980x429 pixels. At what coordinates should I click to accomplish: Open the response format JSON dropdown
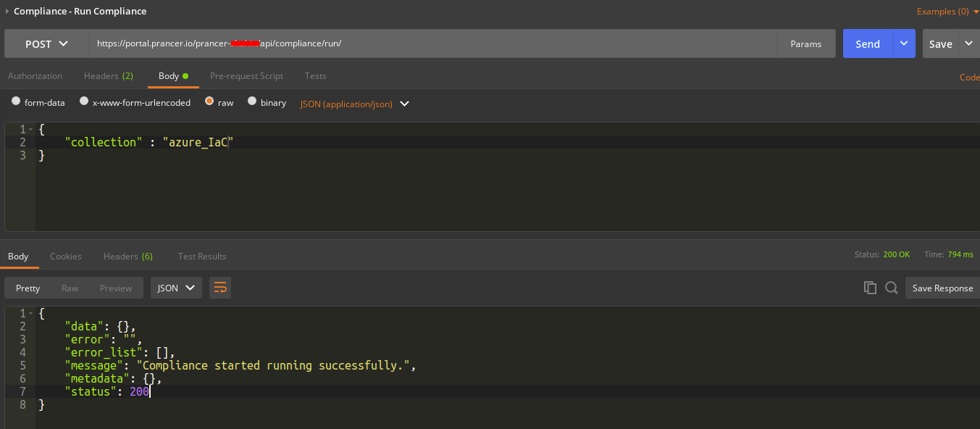[x=176, y=288]
